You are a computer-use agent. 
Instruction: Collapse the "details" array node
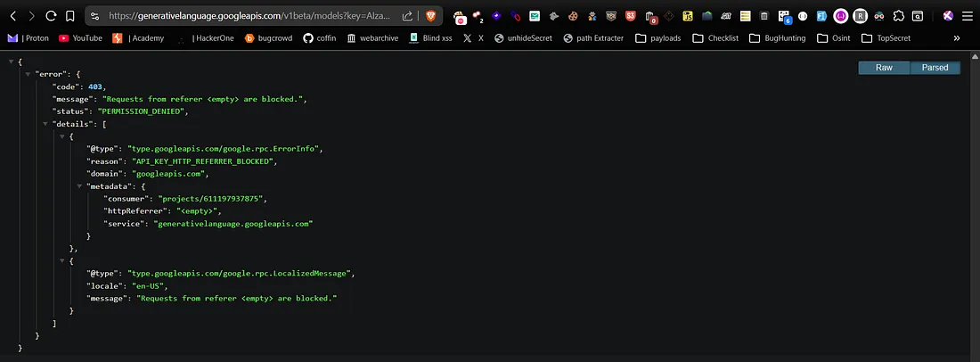45,125
